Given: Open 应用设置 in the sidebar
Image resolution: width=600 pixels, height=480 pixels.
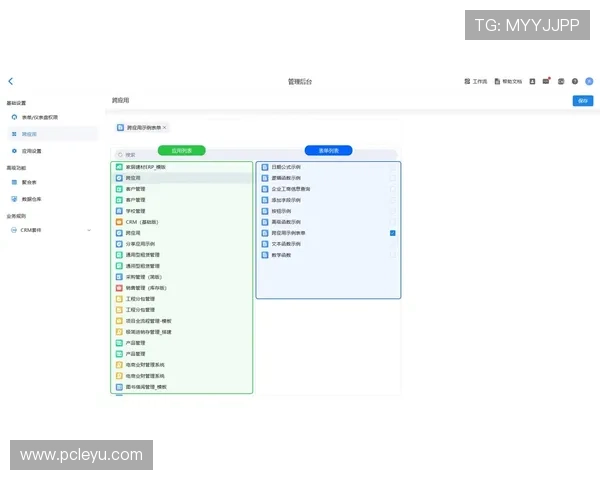Looking at the screenshot, I should (52, 151).
